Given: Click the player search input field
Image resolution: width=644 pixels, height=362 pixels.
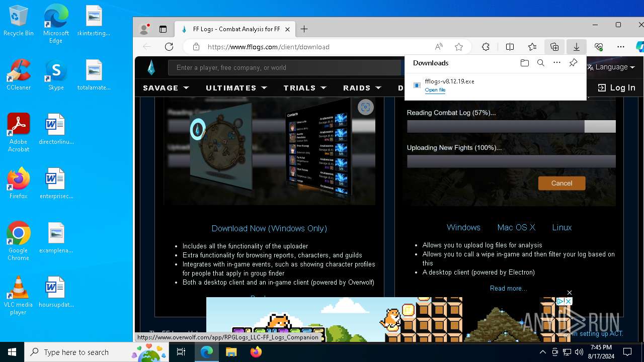Looking at the screenshot, I should point(285,67).
